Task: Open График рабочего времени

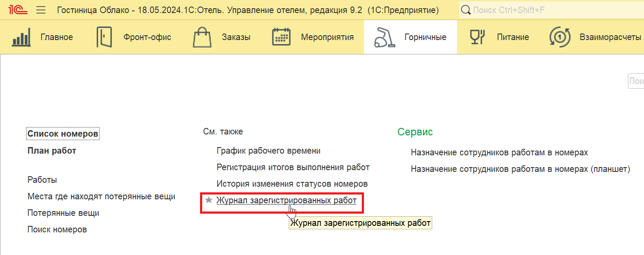Action: click(x=268, y=151)
